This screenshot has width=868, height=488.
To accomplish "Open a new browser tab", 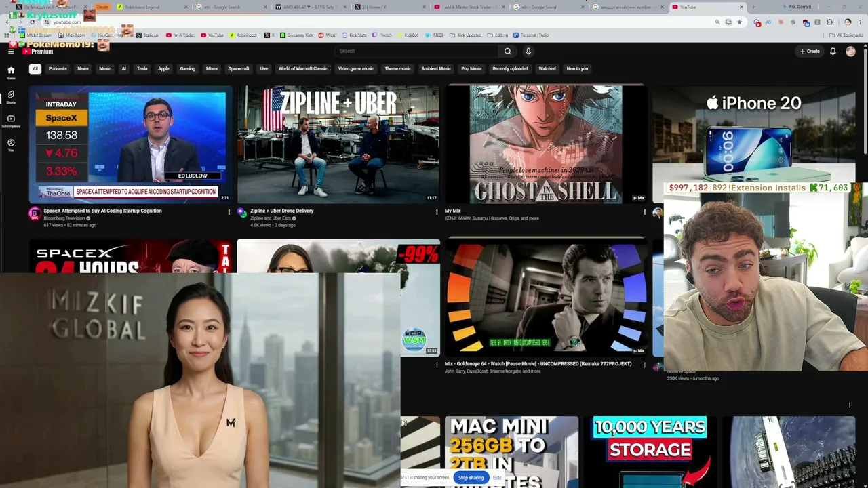I will pos(755,7).
